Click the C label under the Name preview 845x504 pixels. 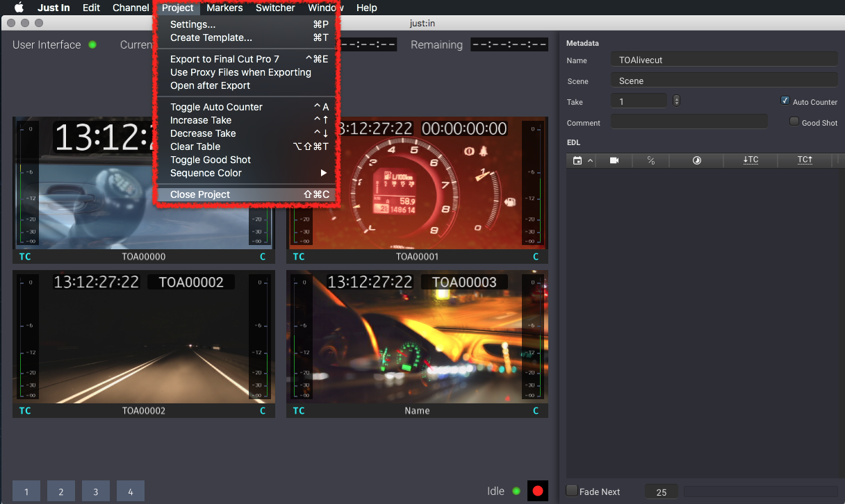(x=536, y=410)
